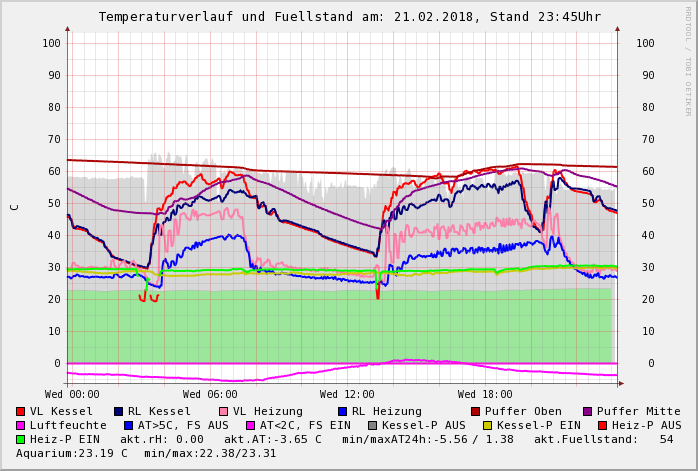This screenshot has height=471, width=698.
Task: Click the dark blue RL Kessel legend swatch
Action: pos(119,411)
